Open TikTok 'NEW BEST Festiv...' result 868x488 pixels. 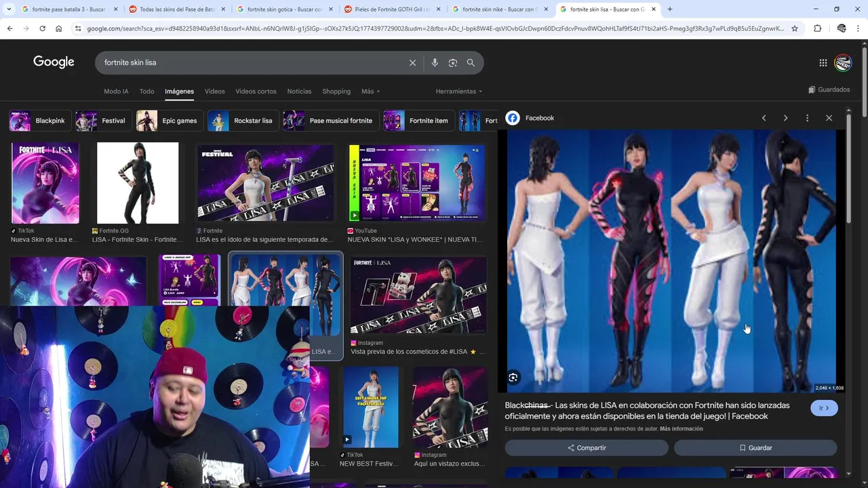tap(371, 407)
